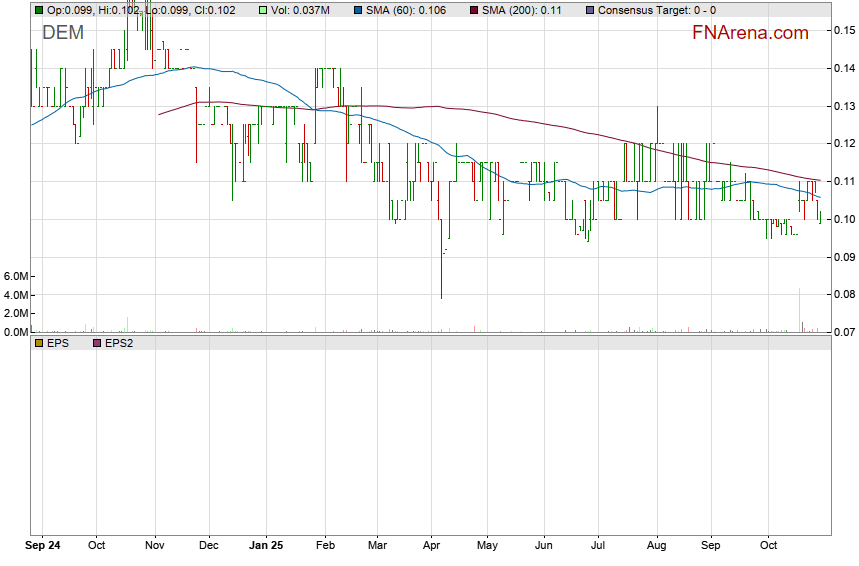
Task: Click the 0.07 price axis label
Action: 843,331
